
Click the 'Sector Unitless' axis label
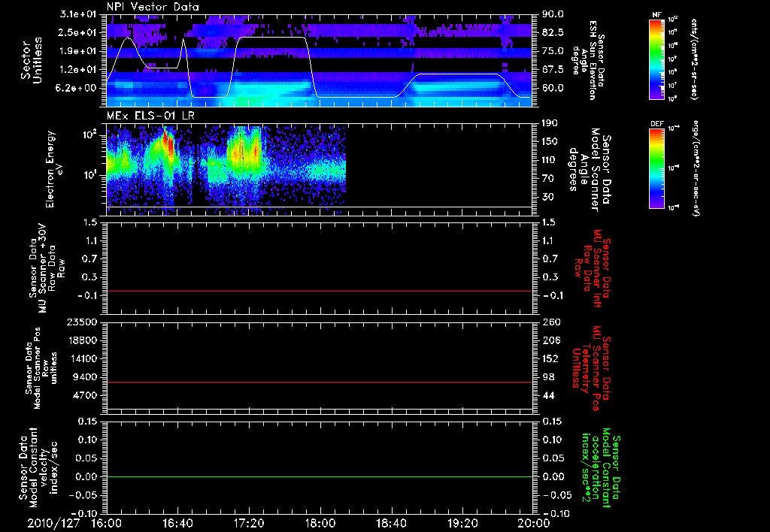pos(31,60)
